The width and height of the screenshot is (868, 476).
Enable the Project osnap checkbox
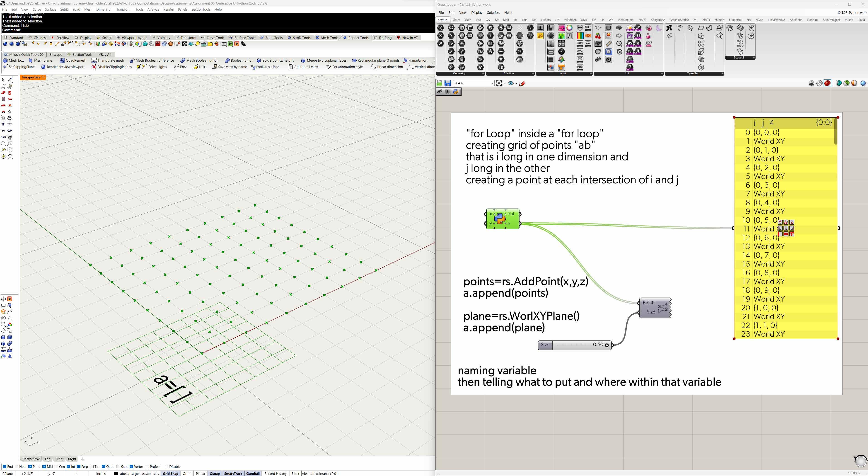coord(147,466)
